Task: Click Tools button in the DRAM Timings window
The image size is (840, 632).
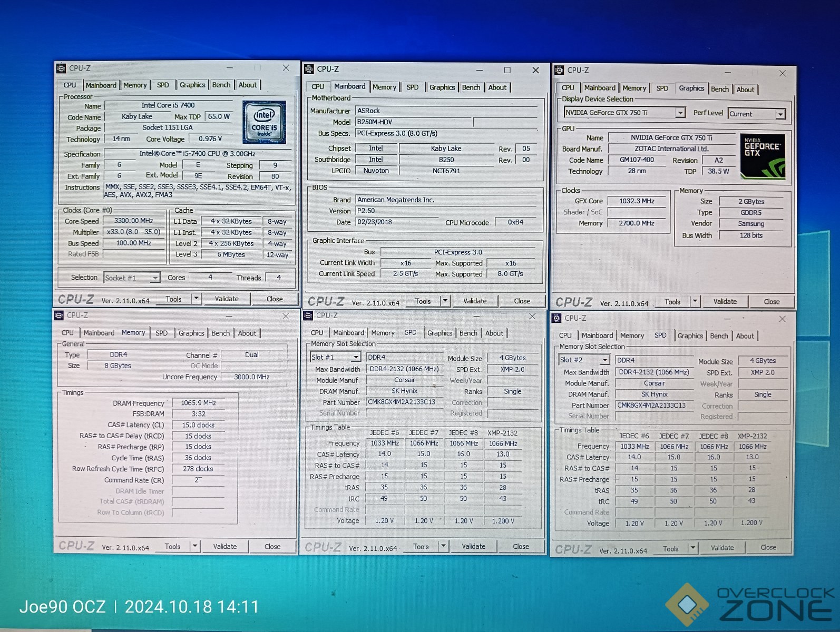Action: tap(173, 546)
